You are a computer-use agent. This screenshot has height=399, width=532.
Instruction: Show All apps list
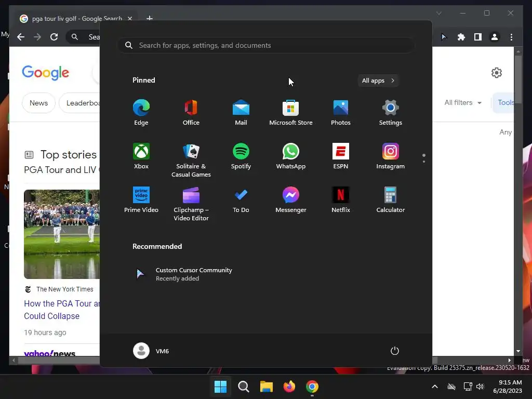coord(378,81)
